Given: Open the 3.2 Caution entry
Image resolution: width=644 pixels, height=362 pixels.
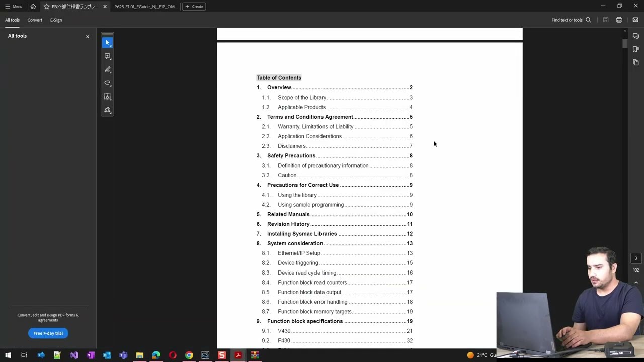Looking at the screenshot, I should point(337,175).
